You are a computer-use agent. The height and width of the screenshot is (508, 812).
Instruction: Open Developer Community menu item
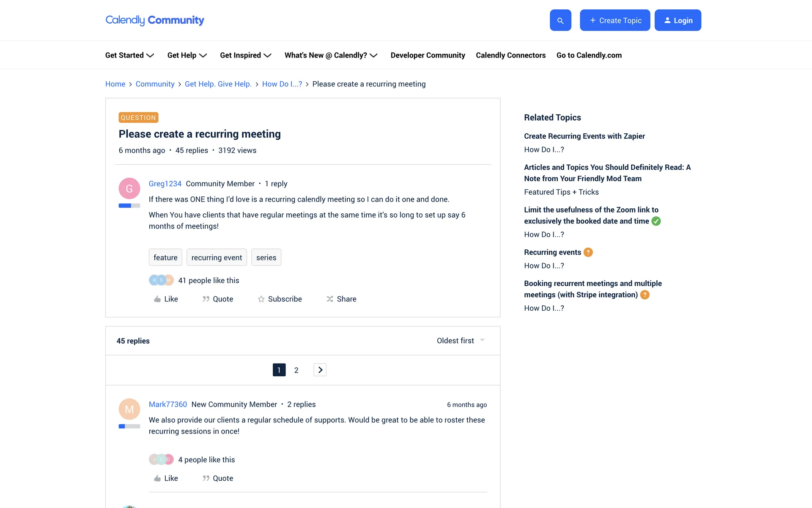pos(428,55)
